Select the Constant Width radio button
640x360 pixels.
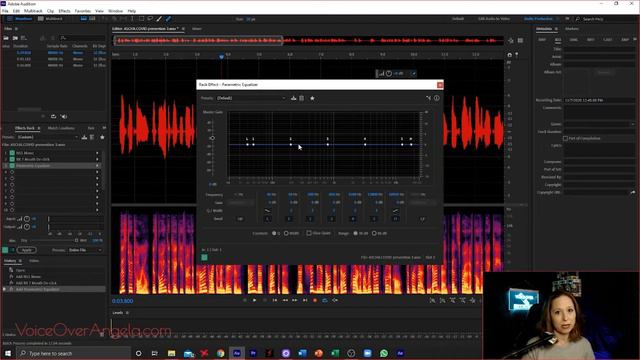286,233
